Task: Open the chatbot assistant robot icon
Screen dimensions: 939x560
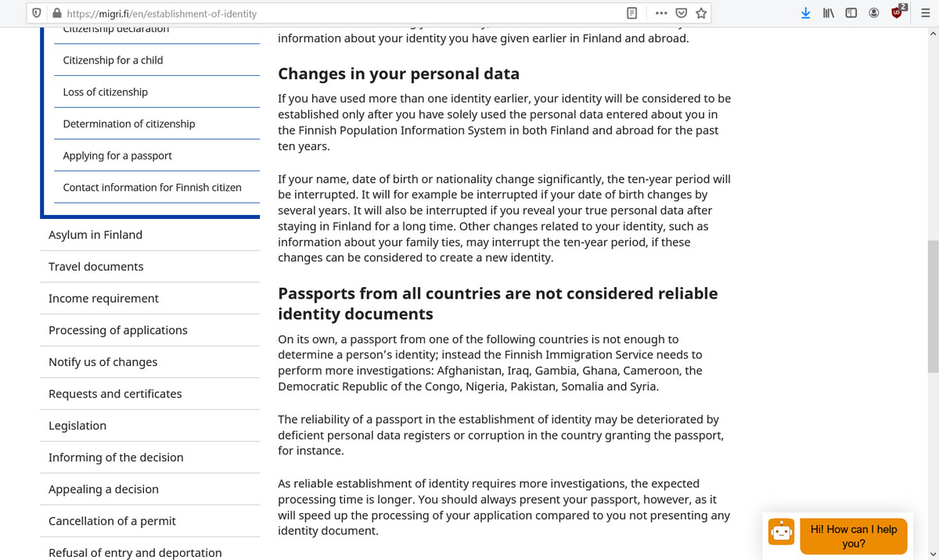Action: tap(780, 532)
